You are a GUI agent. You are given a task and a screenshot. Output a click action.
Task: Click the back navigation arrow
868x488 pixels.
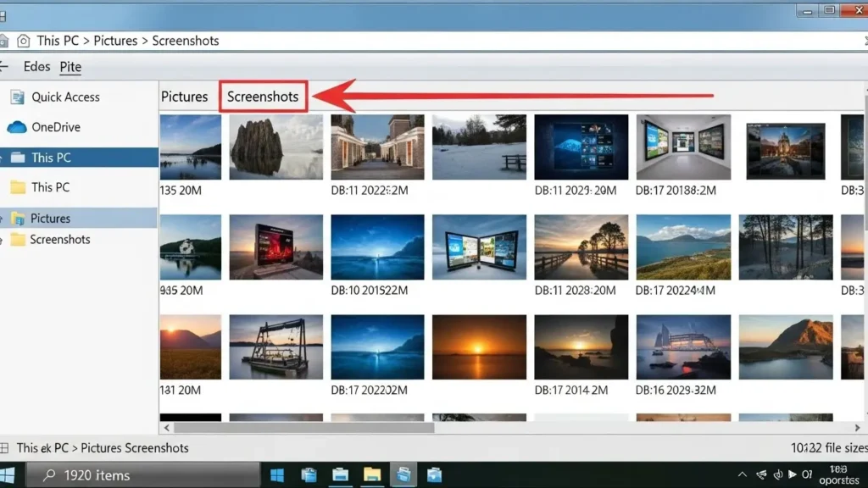tap(5, 66)
